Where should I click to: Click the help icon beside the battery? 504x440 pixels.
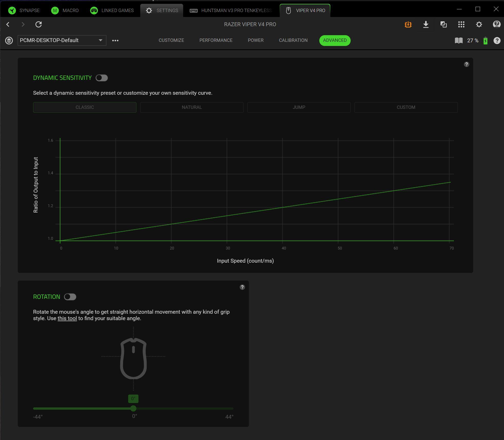point(497,41)
